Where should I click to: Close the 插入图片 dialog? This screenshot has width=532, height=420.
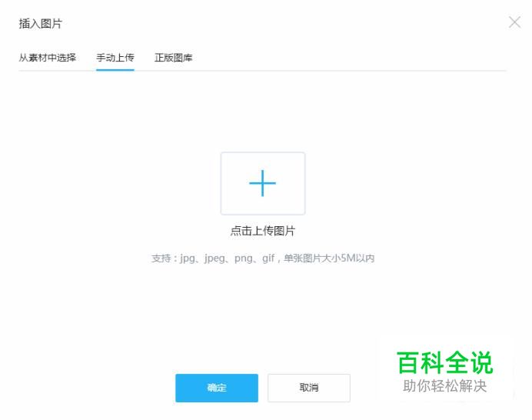(x=514, y=23)
